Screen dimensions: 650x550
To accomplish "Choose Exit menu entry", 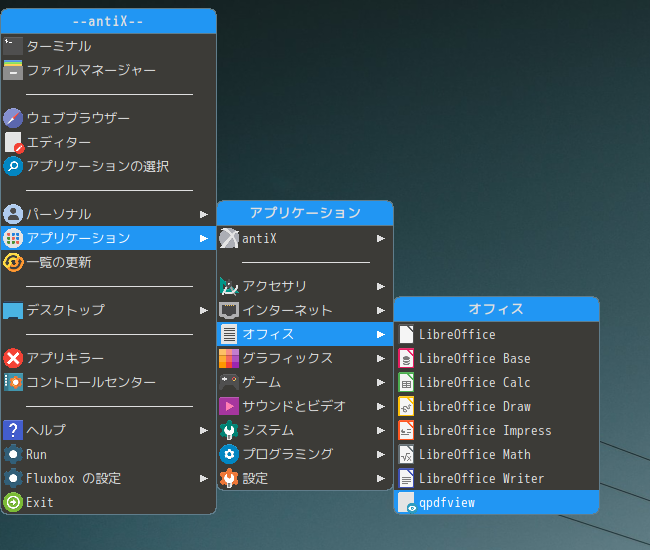I will click(x=109, y=502).
